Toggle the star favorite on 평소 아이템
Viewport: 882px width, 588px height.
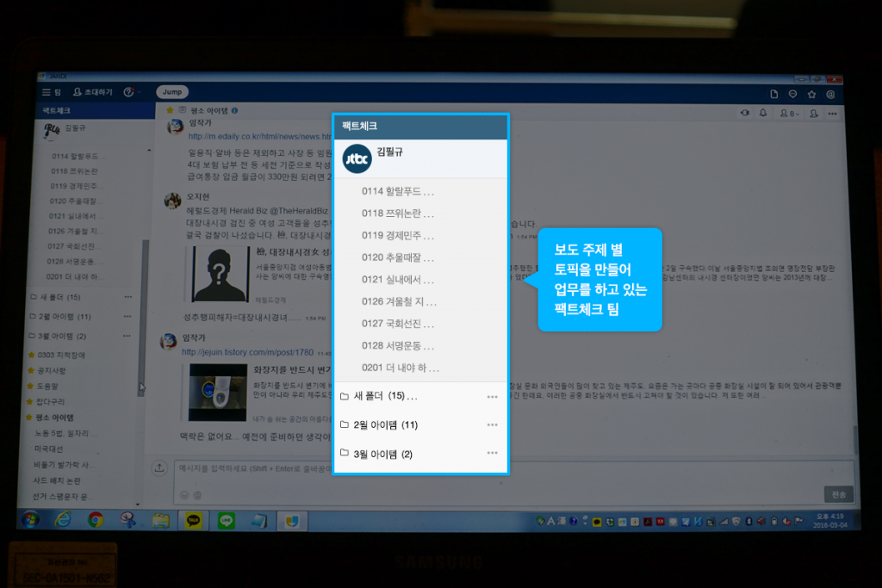click(171, 110)
